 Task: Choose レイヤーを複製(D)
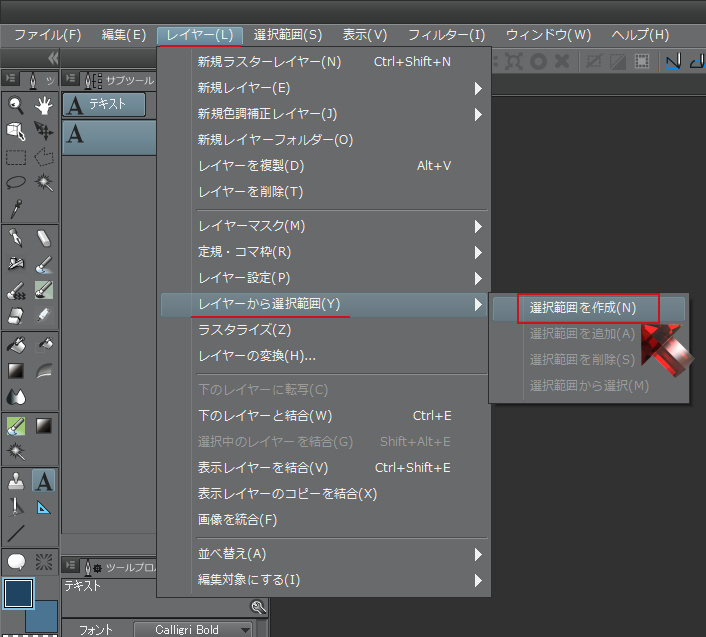tap(324, 166)
